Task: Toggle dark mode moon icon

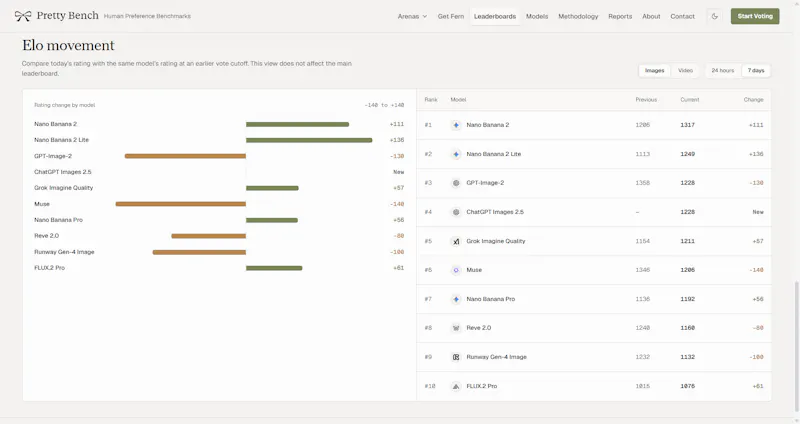Action: (x=715, y=16)
